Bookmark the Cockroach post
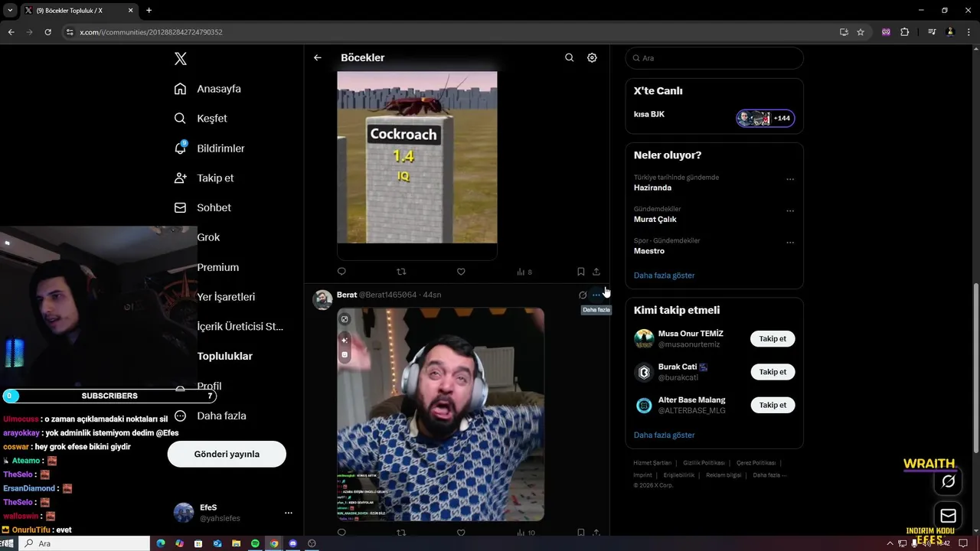980x551 pixels. coord(581,272)
